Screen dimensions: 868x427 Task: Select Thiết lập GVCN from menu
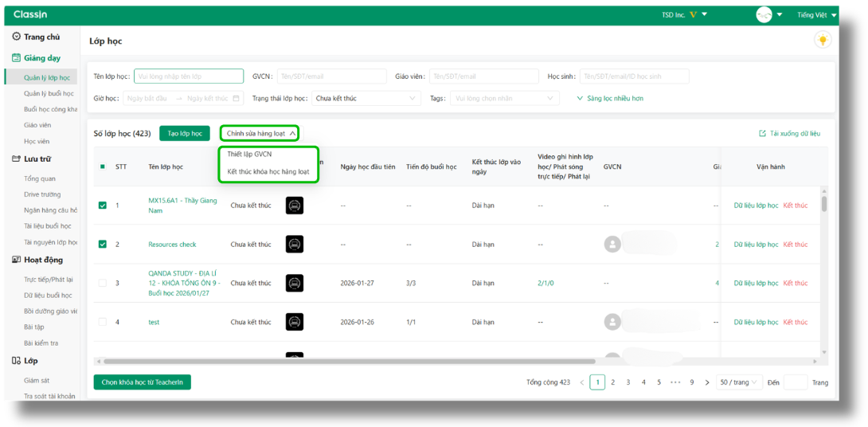tap(249, 155)
